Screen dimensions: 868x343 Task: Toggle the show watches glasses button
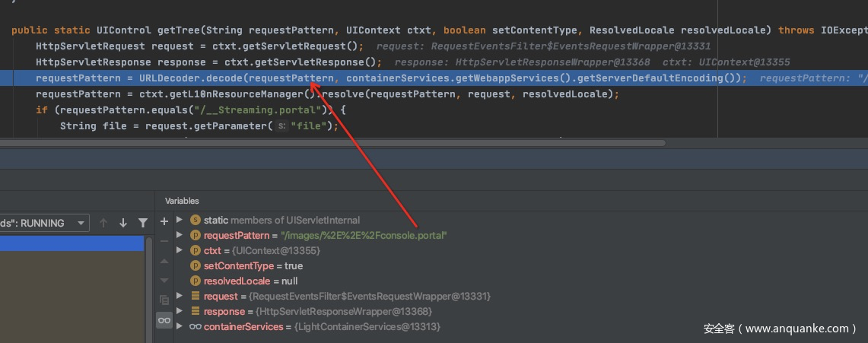click(164, 320)
